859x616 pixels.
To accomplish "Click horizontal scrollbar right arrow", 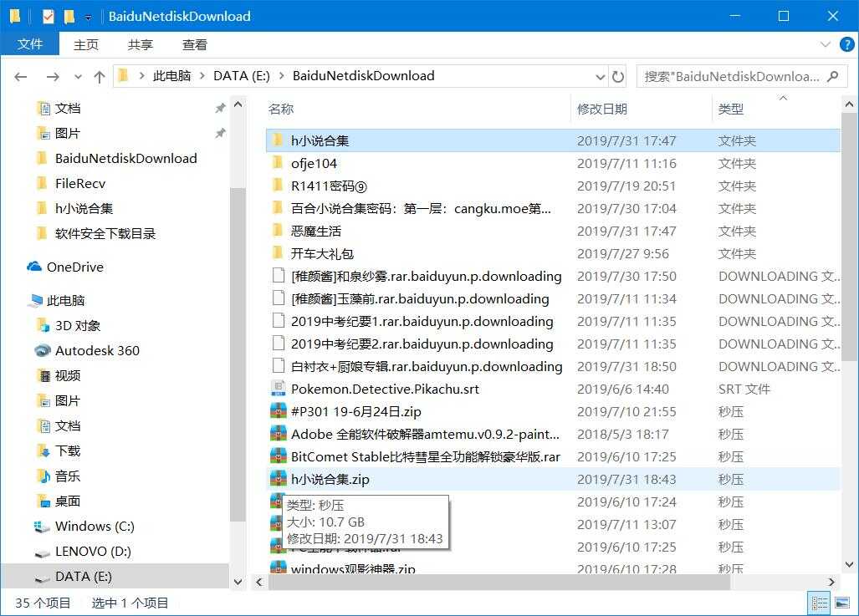I will (831, 582).
